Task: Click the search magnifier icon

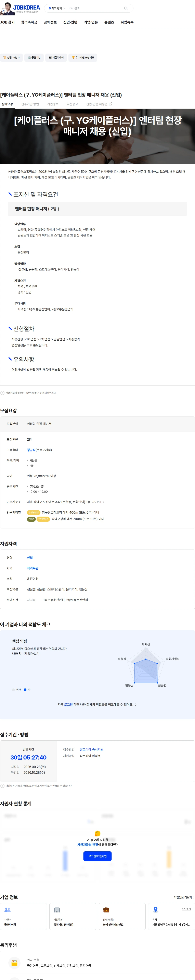Action: point(126,8)
